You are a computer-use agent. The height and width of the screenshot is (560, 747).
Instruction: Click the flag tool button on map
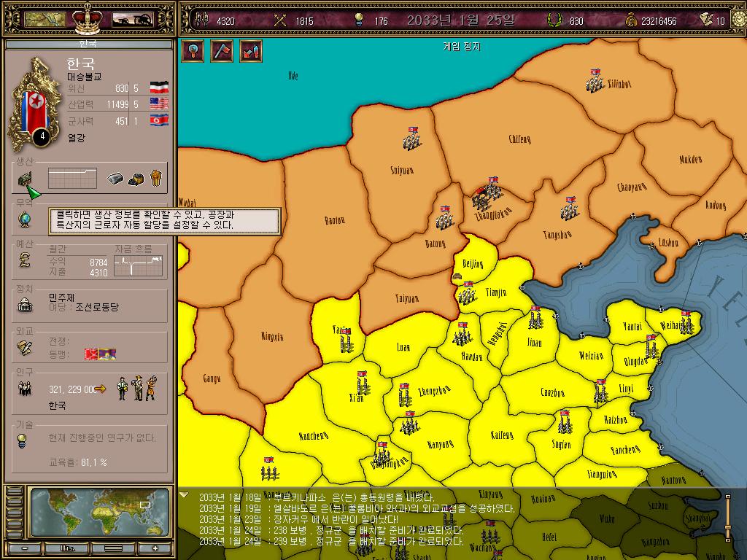tap(222, 50)
